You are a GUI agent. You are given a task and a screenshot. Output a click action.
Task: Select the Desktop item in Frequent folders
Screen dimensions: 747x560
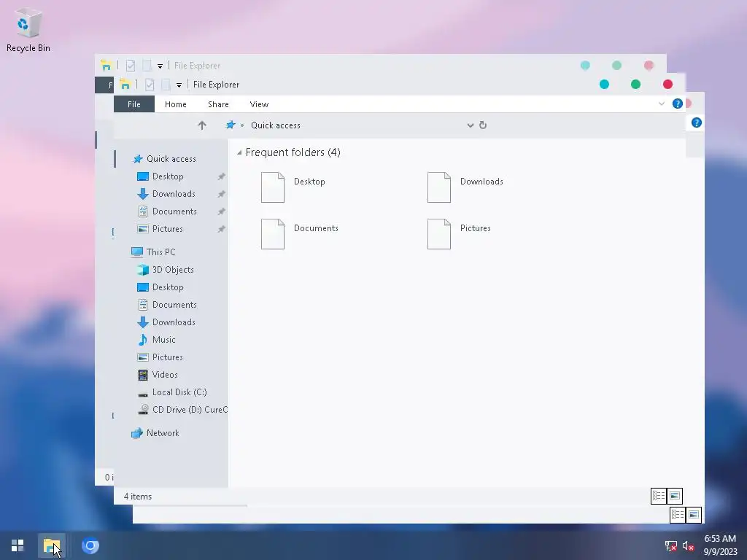[x=293, y=187]
